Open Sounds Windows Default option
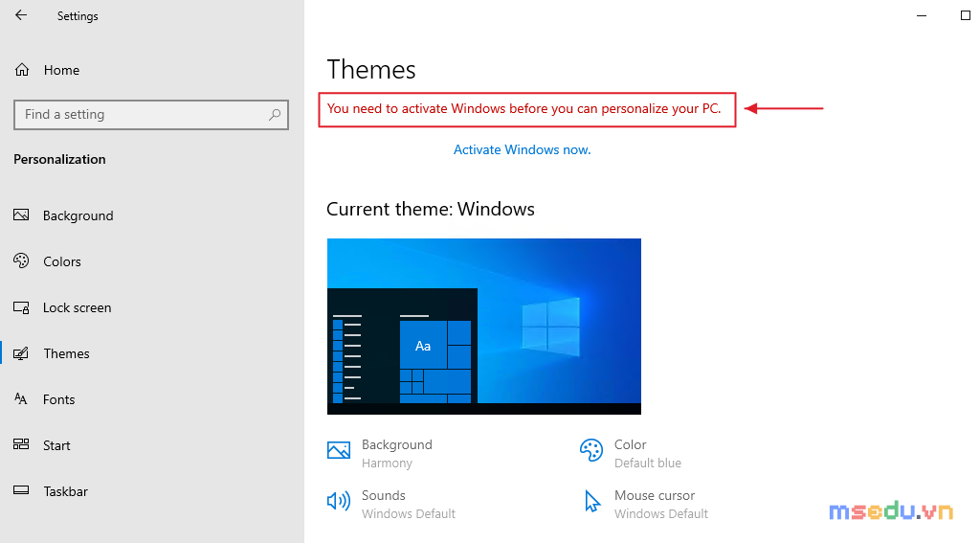This screenshot has width=980, height=543. click(408, 504)
